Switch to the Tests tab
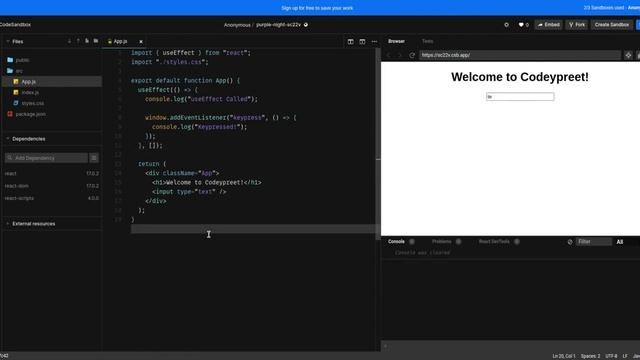 click(x=427, y=41)
